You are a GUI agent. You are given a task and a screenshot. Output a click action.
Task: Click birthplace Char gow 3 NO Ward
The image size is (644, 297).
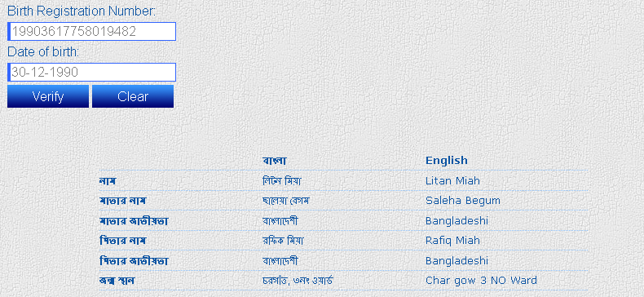[481, 281]
